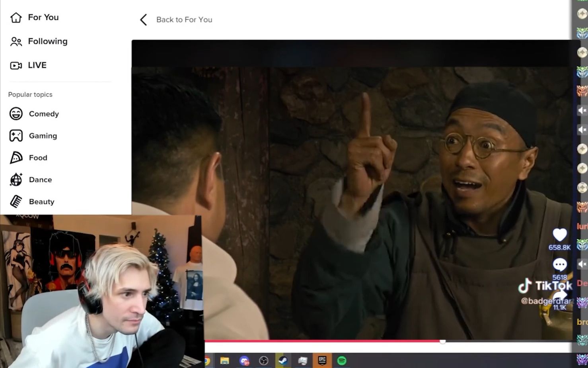
Task: Click the Following people icon
Action: click(16, 41)
